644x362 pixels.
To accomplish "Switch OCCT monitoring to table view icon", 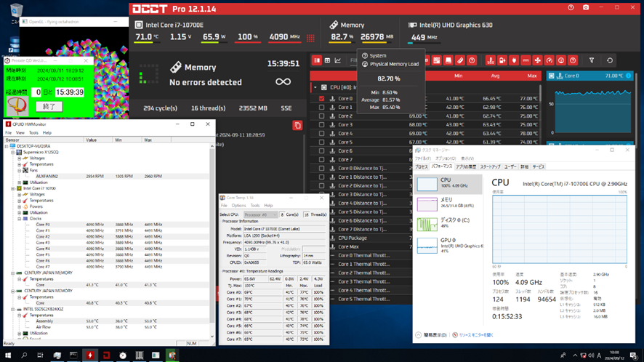I will click(x=327, y=60).
